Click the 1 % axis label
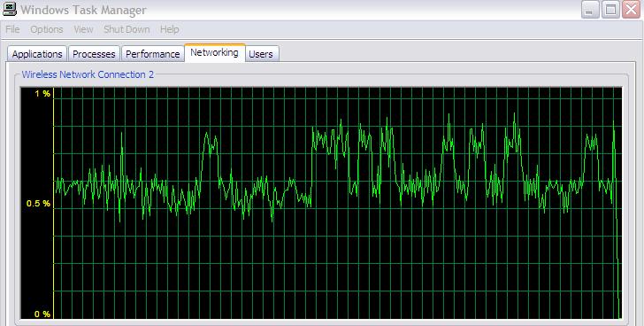644x326 pixels. point(42,94)
